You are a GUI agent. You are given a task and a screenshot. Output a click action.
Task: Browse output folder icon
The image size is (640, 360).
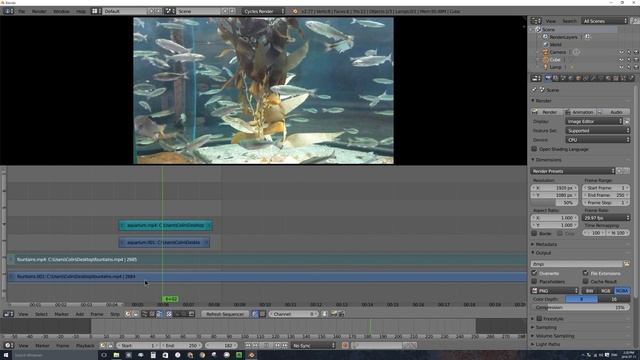point(627,264)
